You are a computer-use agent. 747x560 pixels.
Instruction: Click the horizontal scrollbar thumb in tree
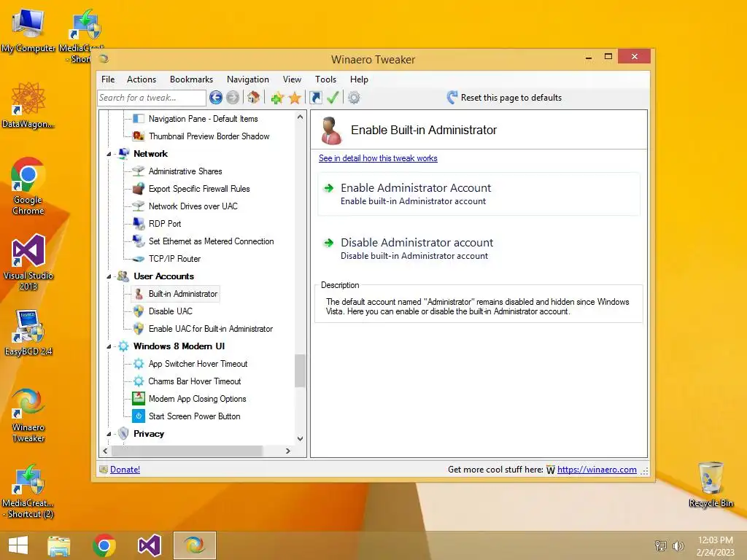[x=187, y=451]
